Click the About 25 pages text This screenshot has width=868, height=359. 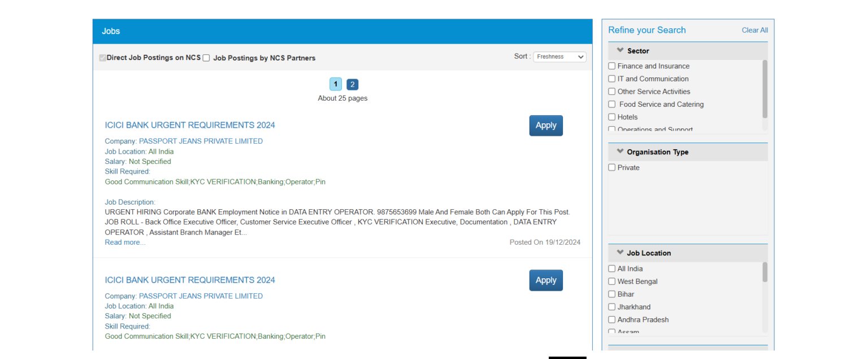click(x=342, y=98)
